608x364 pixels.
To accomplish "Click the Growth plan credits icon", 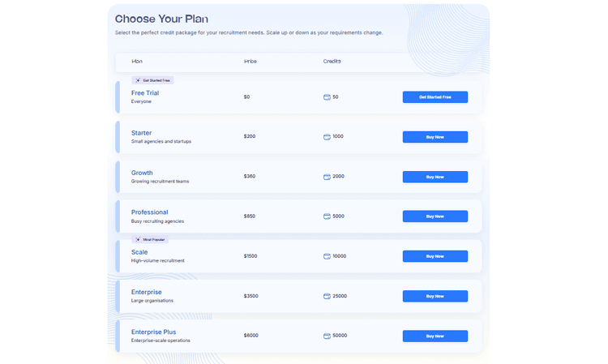I will (x=327, y=177).
